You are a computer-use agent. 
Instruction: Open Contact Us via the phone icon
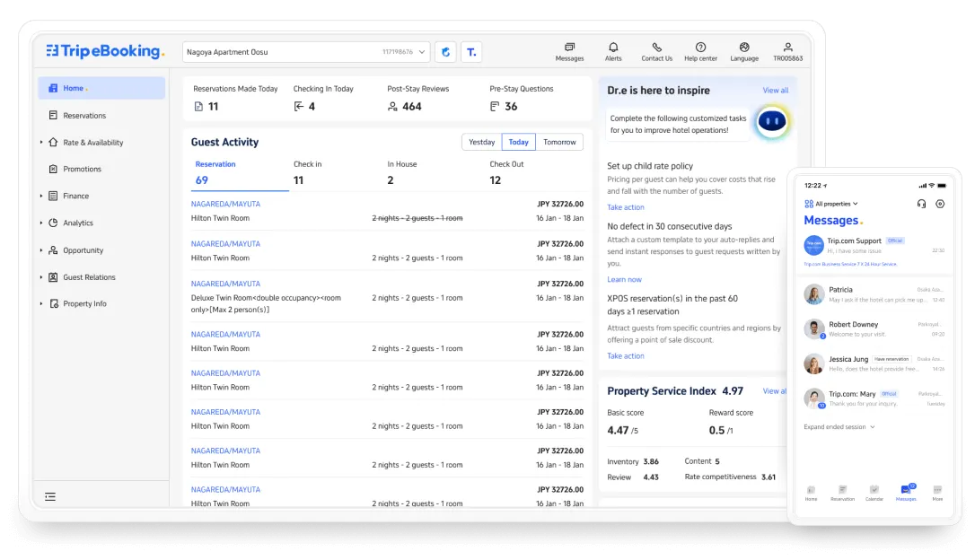(655, 47)
